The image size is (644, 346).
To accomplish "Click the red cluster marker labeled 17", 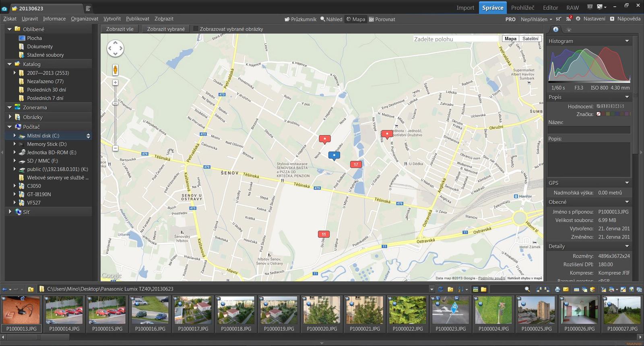I will (x=356, y=165).
